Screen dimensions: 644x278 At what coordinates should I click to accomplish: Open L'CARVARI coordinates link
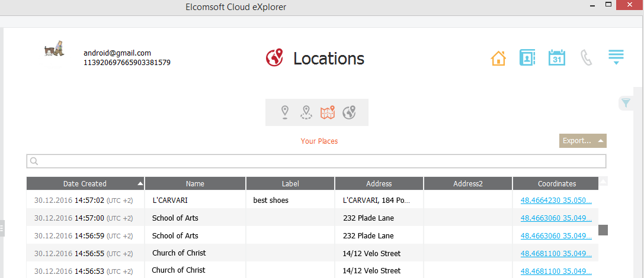(556, 201)
